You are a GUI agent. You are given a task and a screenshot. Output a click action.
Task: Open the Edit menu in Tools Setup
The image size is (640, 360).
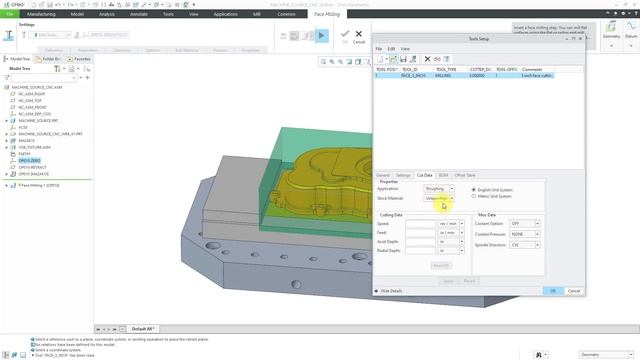pyautogui.click(x=391, y=49)
